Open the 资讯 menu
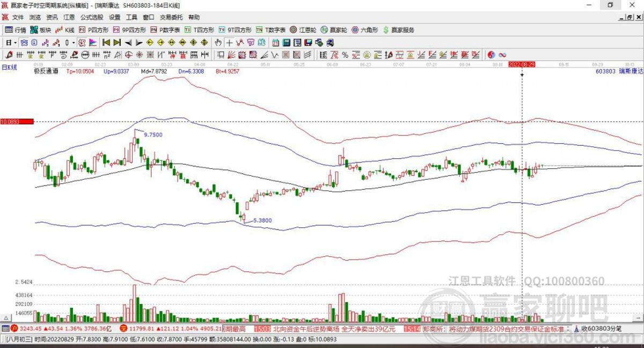 point(52,17)
